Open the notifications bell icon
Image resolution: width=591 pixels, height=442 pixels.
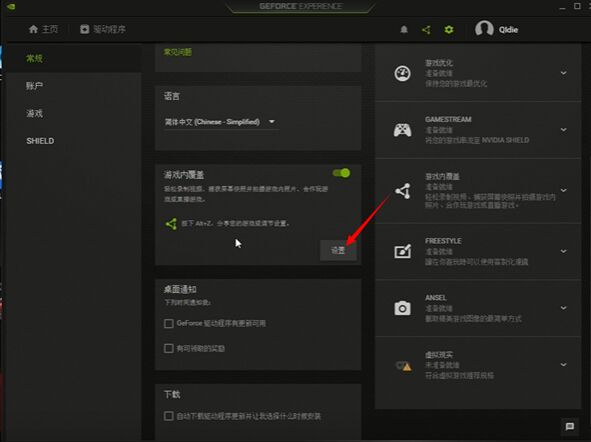click(404, 29)
